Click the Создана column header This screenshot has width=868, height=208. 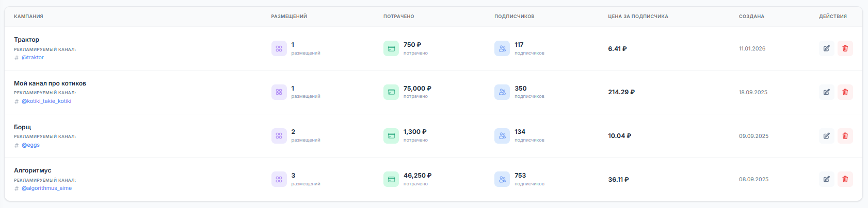[751, 16]
